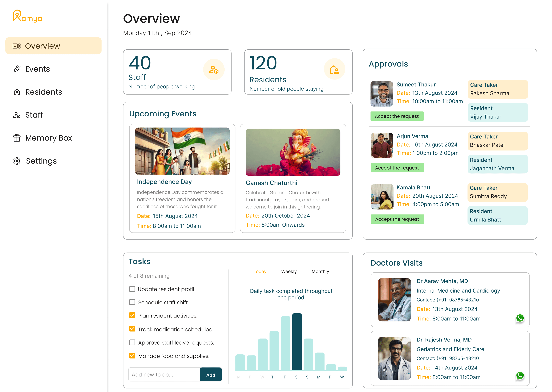Open the Ganesh Chaturthi event image
This screenshot has width=552, height=392.
(293, 152)
